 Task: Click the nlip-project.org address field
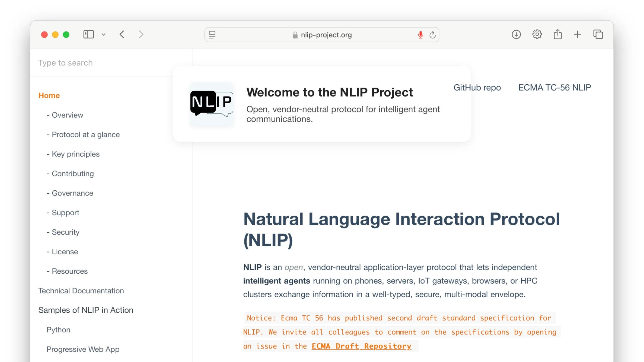322,35
